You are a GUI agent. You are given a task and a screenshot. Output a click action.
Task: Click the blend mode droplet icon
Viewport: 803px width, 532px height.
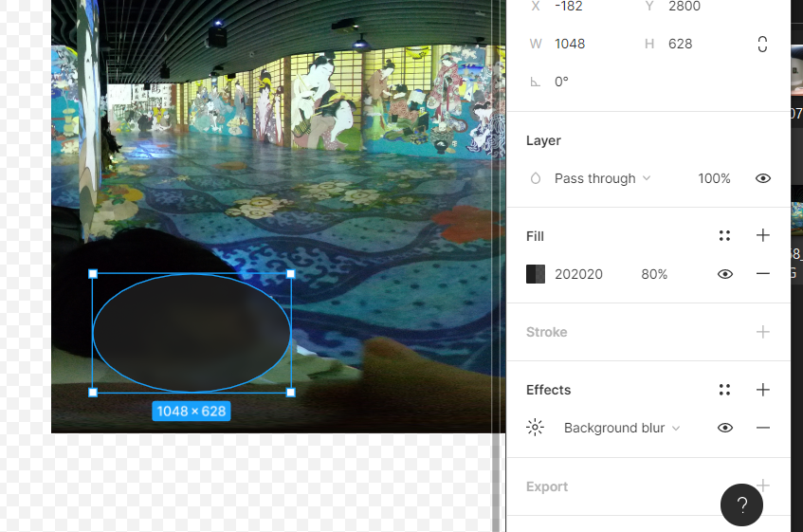coord(535,178)
